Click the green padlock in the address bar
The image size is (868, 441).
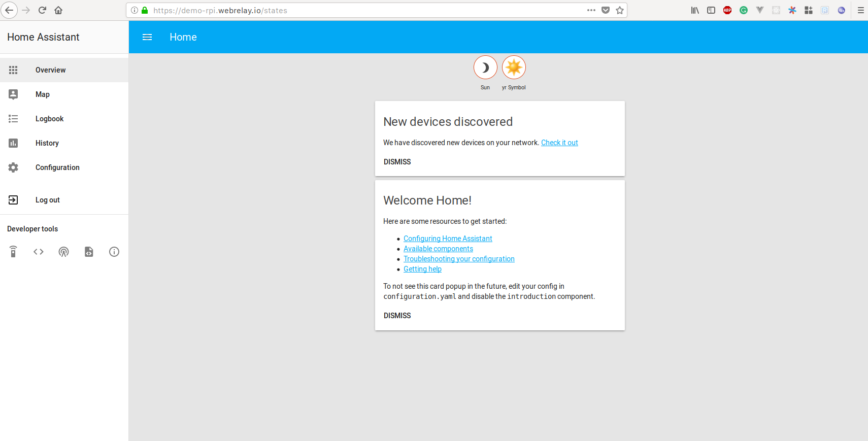(145, 10)
